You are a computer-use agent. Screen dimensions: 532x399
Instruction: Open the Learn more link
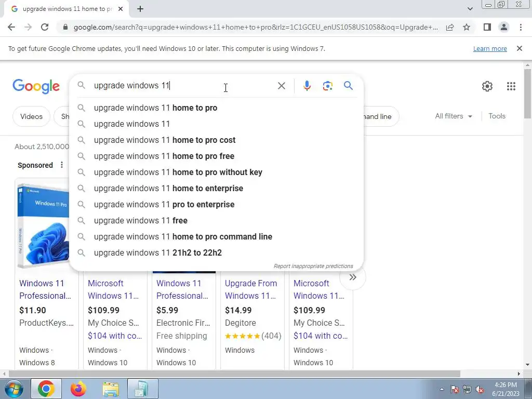[x=490, y=48]
